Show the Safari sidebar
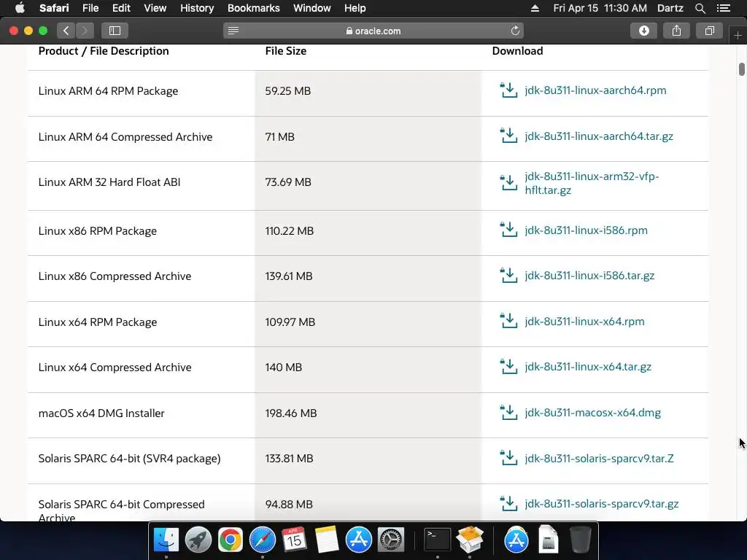The width and height of the screenshot is (747, 560). (115, 31)
